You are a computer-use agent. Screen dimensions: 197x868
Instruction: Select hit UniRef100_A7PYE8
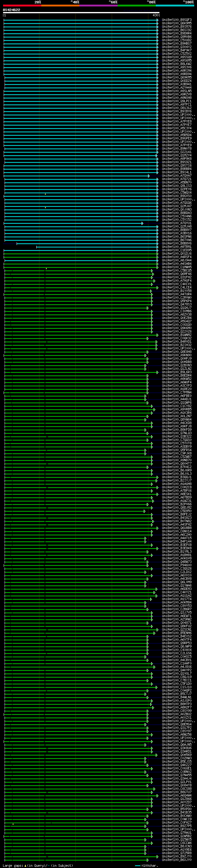pos(176,121)
